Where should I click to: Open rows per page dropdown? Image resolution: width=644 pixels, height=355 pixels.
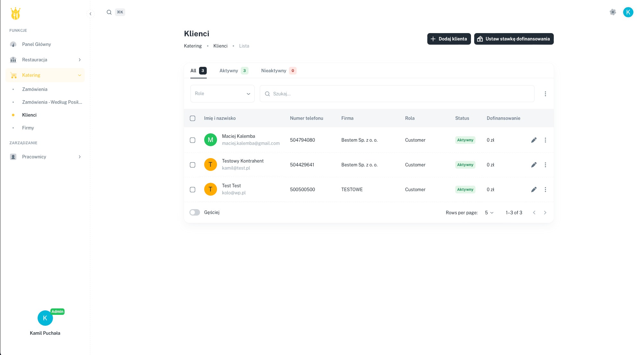click(489, 213)
